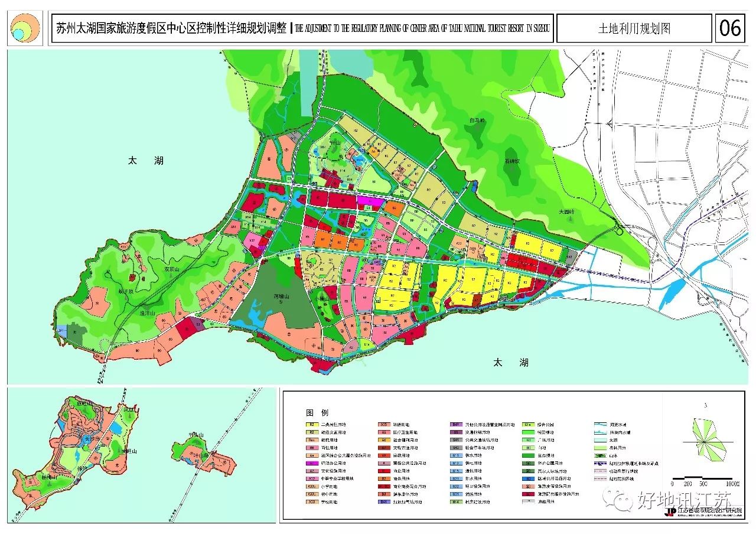Click the 供水用地 legend swatch
756x534 pixels.
coord(456,455)
